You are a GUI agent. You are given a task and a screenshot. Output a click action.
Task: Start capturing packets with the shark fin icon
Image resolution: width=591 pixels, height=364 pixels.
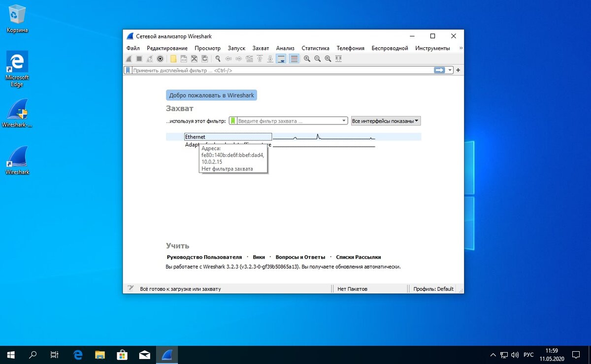[x=129, y=59]
